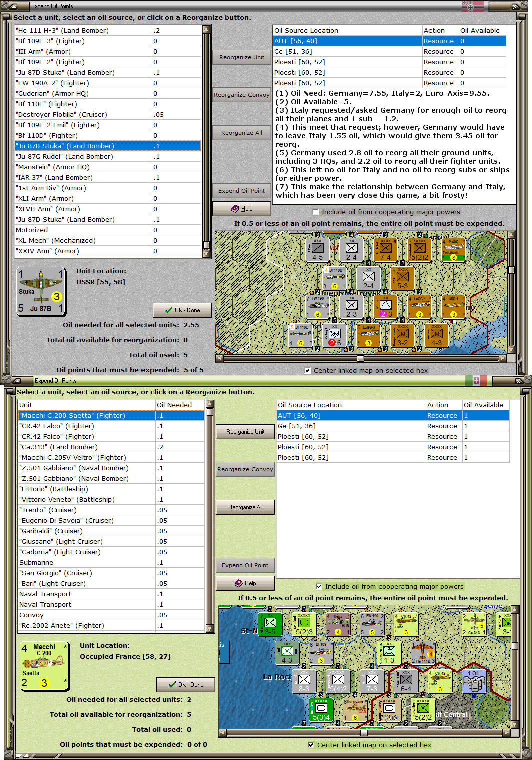The height and width of the screenshot is (760, 532).
Task: Click the German unit list scrollbar handle
Action: click(x=206, y=245)
